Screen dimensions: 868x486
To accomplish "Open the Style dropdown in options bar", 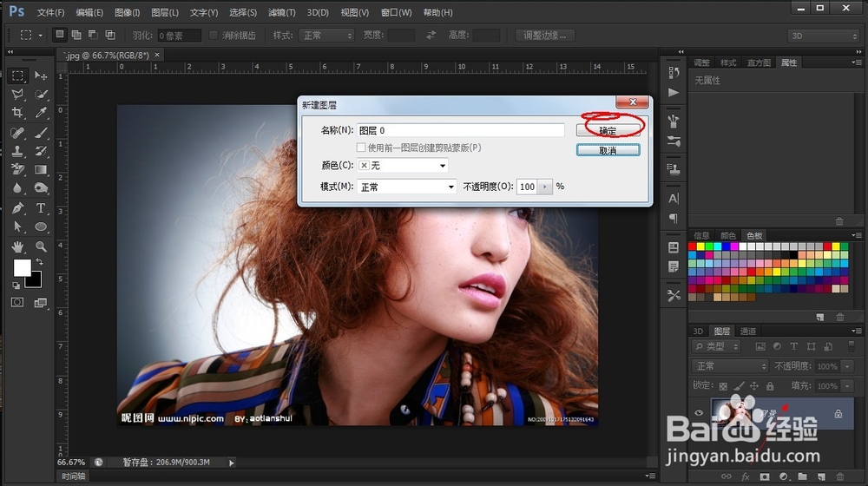I will 326,36.
